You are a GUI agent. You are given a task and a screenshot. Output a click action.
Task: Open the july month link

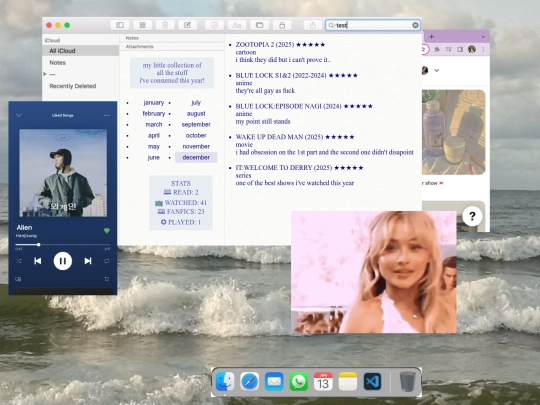pos(196,103)
